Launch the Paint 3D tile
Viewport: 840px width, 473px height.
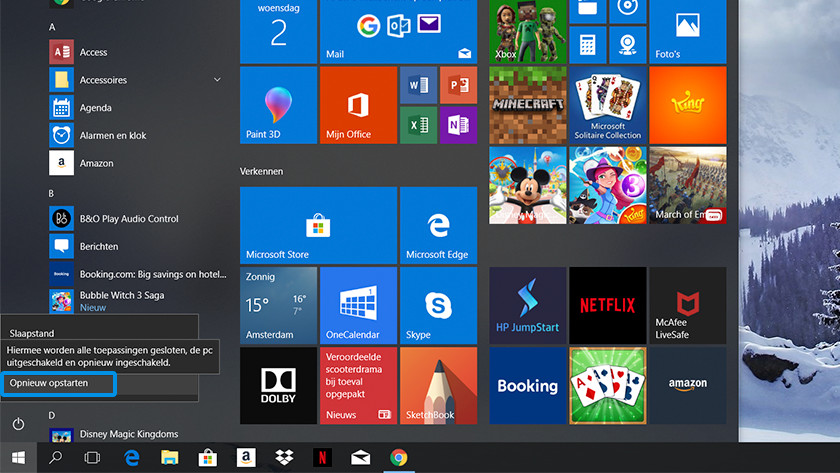(279, 105)
